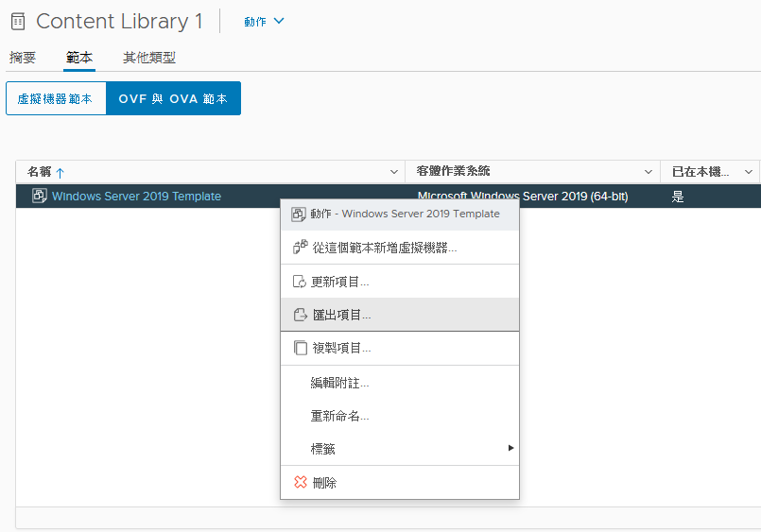Viewport: 761px width, 532px height.
Task: Select the 虛擬機器範本 toggle button
Action: 56,98
